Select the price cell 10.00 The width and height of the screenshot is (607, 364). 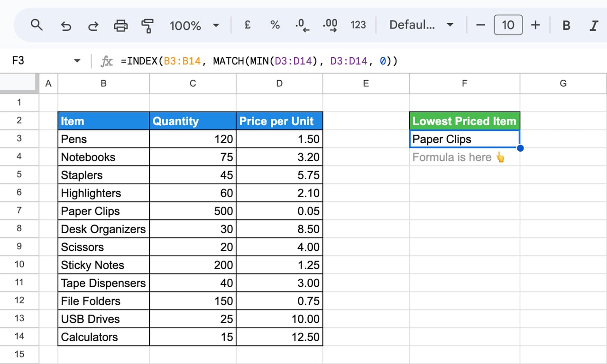pos(279,319)
